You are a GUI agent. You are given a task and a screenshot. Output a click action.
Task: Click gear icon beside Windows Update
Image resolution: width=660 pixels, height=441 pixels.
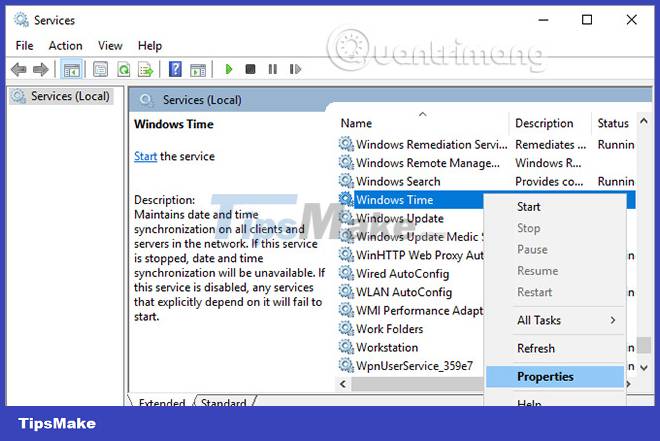(x=346, y=218)
